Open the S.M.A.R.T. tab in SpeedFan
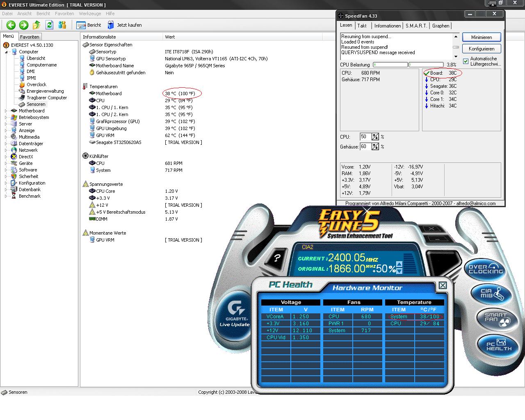This screenshot has width=525, height=420. [x=416, y=26]
